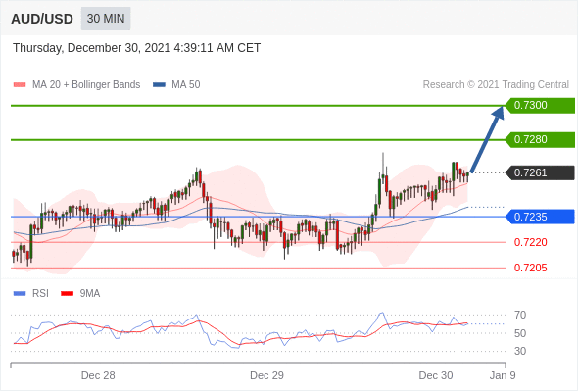This screenshot has height=392, width=578.
Task: Click the RSI 70 level label
Action: pyautogui.click(x=520, y=315)
